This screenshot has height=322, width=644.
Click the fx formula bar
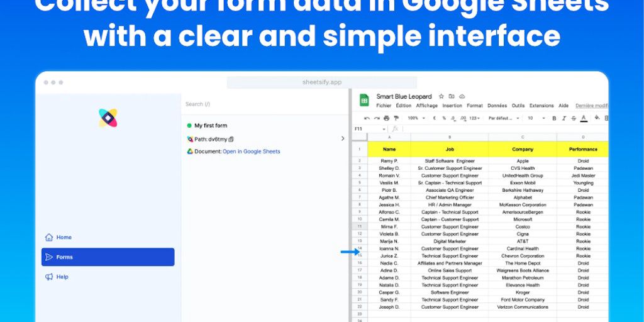pyautogui.click(x=505, y=129)
